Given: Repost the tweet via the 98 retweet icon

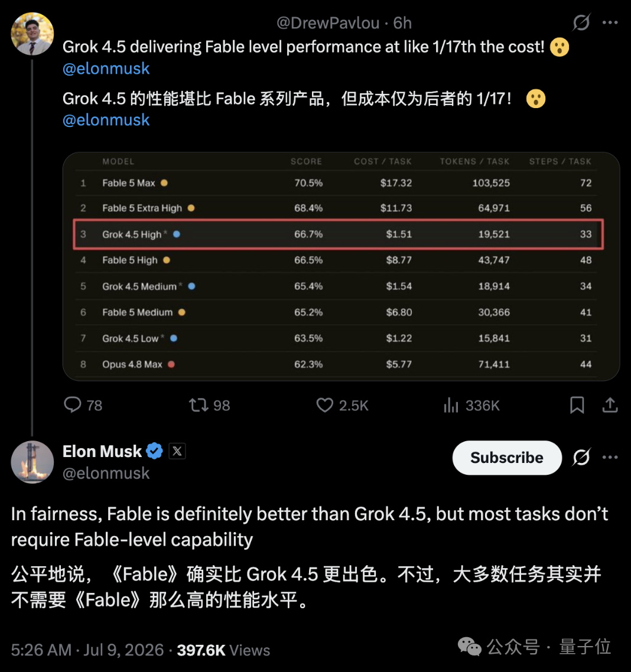Looking at the screenshot, I should click(x=199, y=405).
